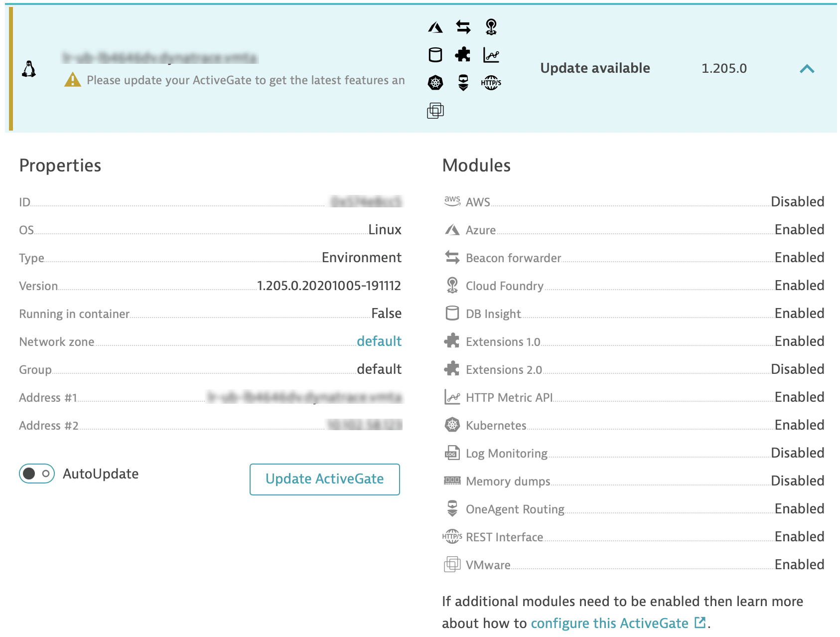Click the Running in container False value

[386, 314]
